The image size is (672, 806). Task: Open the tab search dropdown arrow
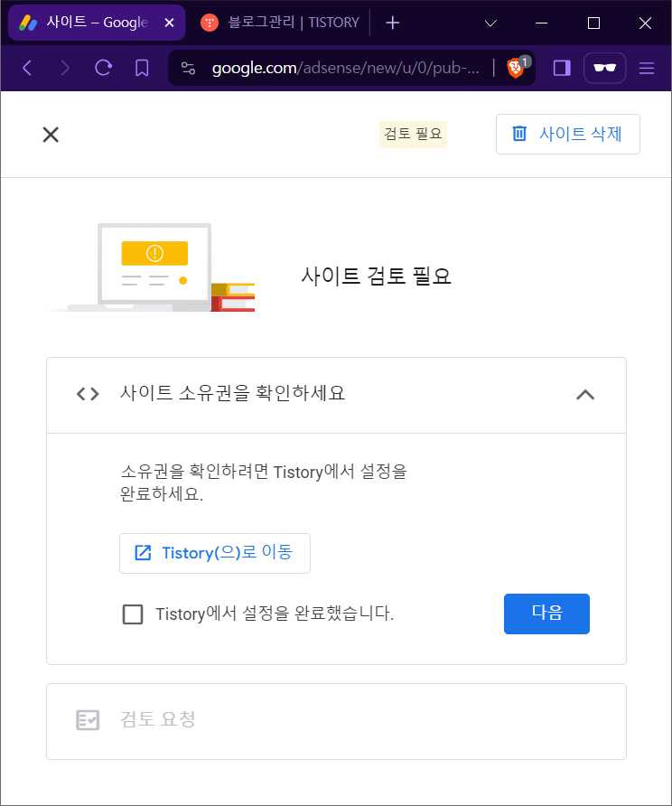pos(490,23)
